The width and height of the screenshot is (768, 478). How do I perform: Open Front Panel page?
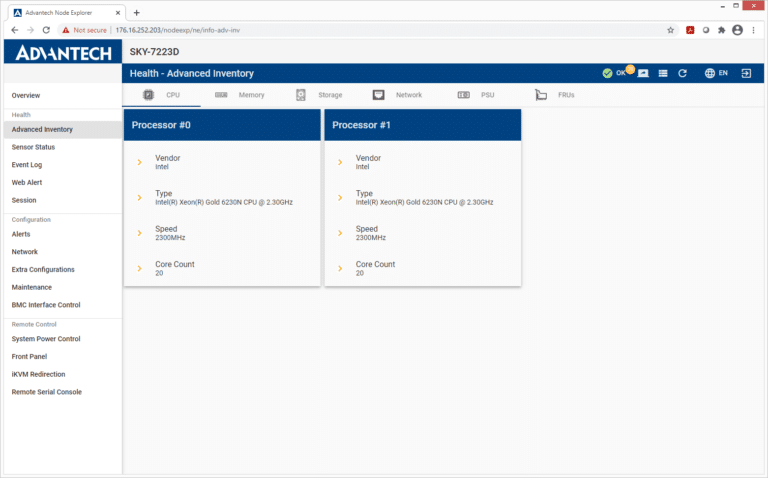click(29, 357)
